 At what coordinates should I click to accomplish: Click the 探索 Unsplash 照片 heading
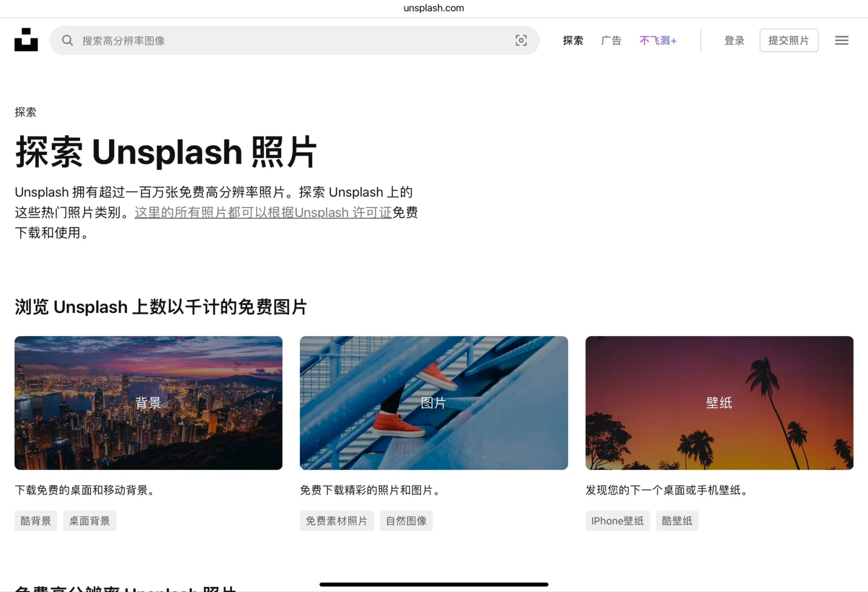click(x=166, y=152)
